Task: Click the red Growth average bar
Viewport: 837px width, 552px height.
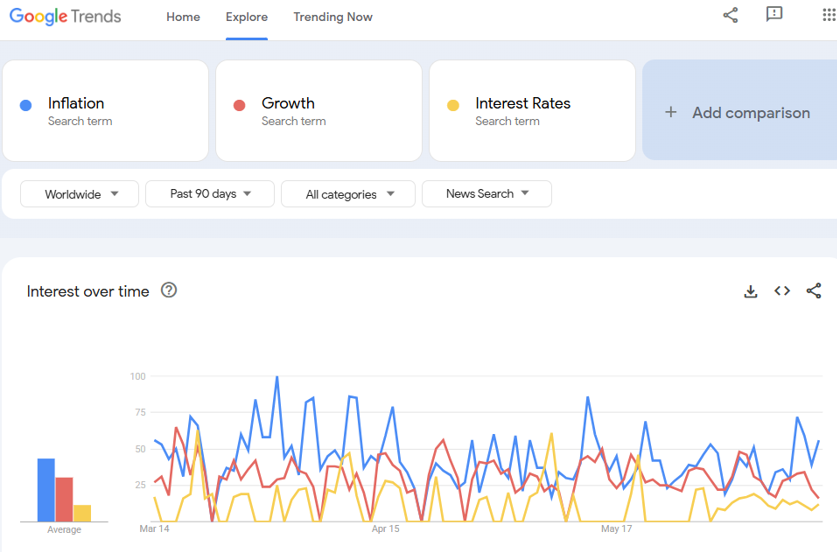Action: coord(64,499)
